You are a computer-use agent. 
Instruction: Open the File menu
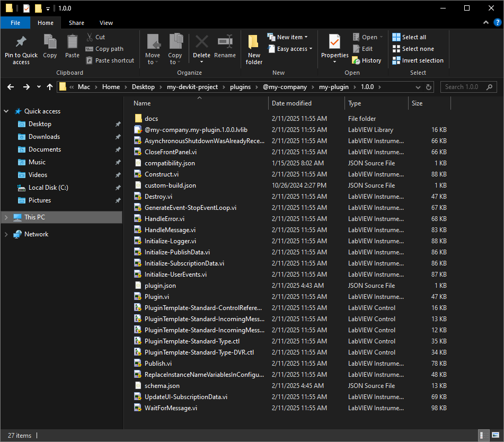click(x=15, y=23)
